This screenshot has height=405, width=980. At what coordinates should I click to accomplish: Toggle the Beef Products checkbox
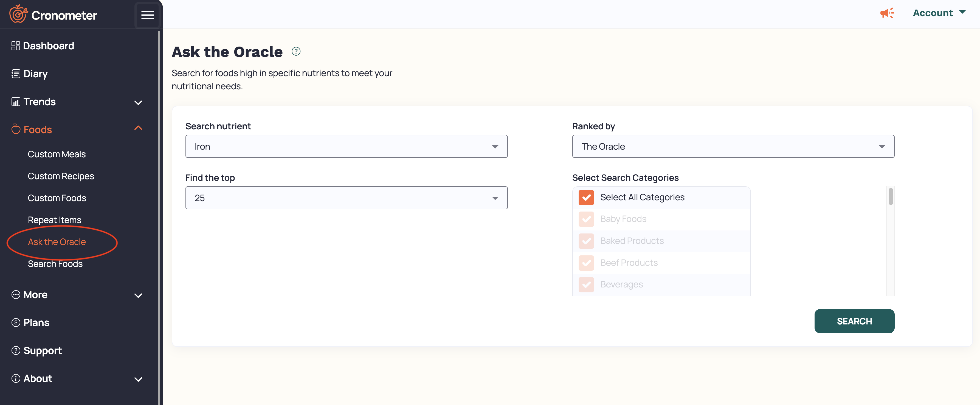point(586,263)
